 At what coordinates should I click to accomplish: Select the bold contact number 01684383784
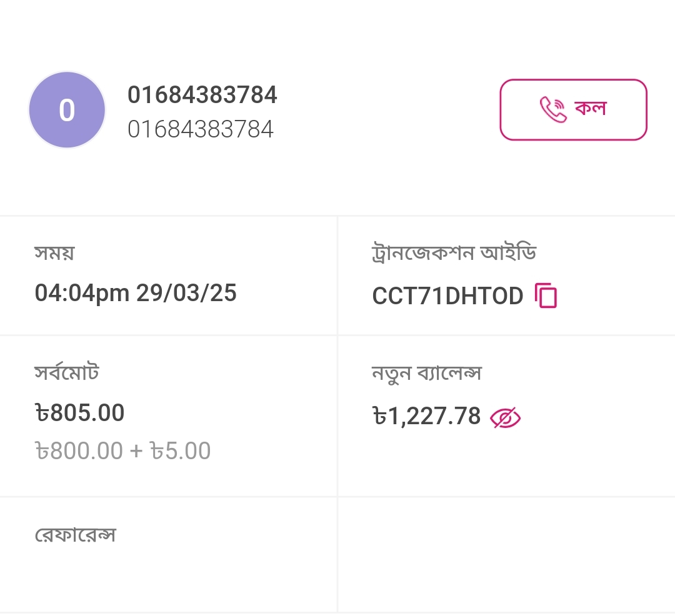pos(202,95)
